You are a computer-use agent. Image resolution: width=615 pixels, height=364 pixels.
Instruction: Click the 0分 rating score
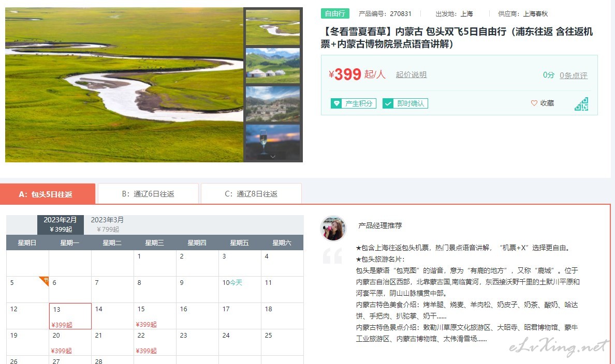(x=549, y=75)
